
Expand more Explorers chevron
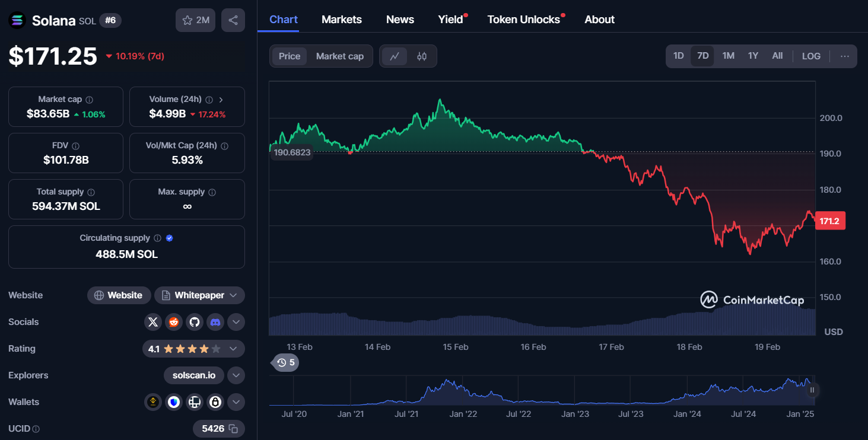tap(236, 375)
